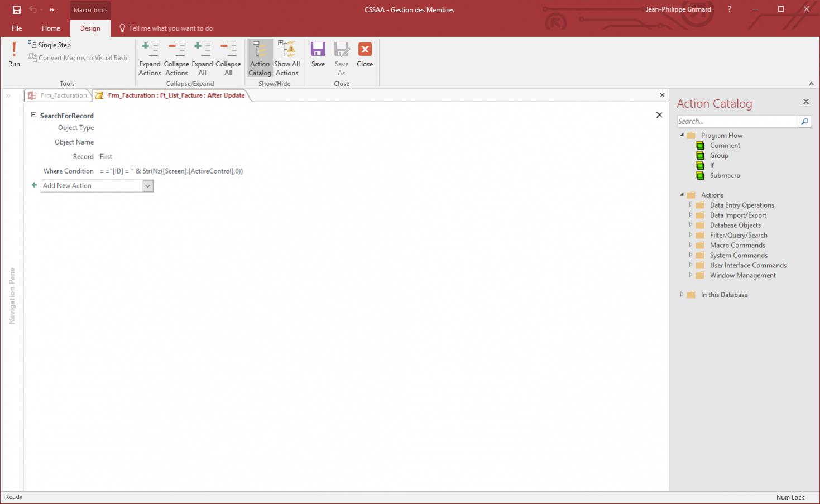The width and height of the screenshot is (820, 504).
Task: Expand the Navigation Pane shutter bar
Action: point(8,96)
